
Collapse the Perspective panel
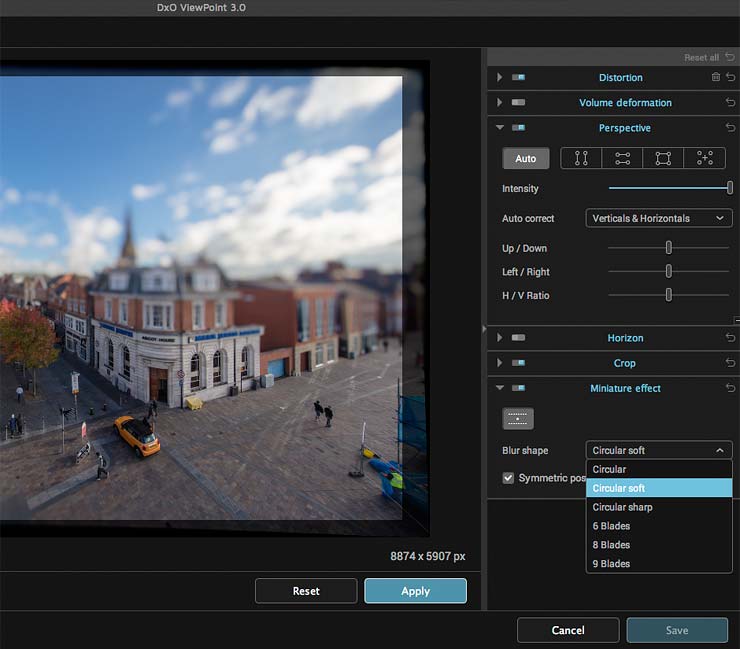[500, 127]
